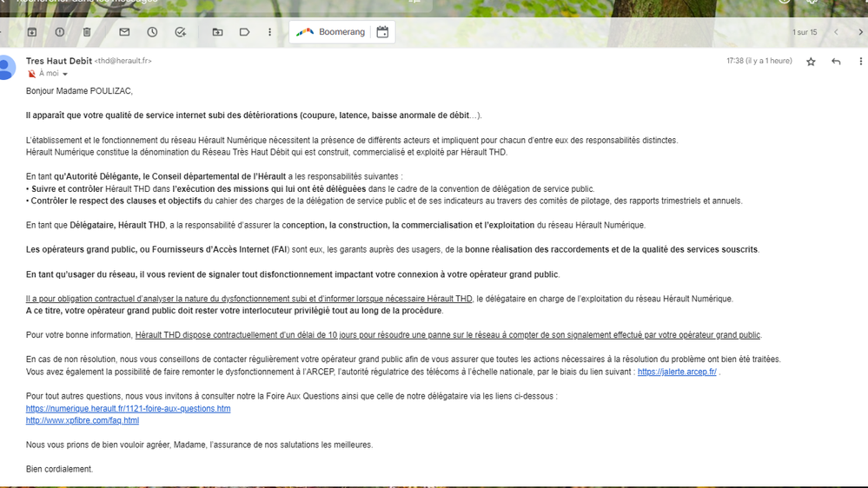This screenshot has width=868, height=488.
Task: Add the email to Tasks
Action: pos(181,32)
